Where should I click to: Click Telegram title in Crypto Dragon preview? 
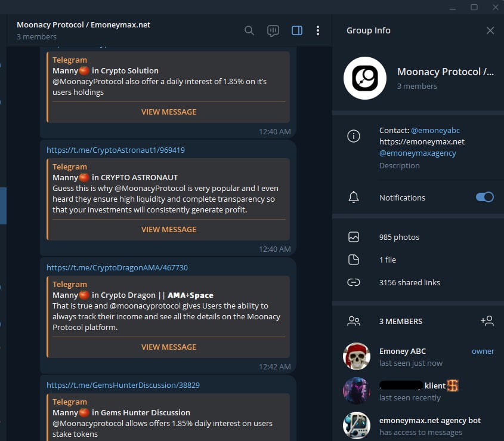(70, 284)
